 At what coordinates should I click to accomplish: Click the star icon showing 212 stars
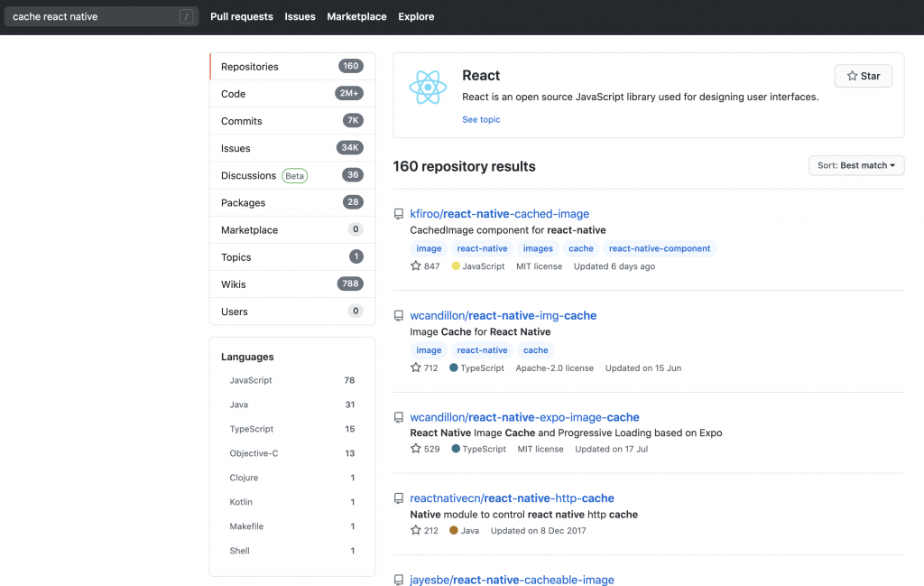[415, 530]
